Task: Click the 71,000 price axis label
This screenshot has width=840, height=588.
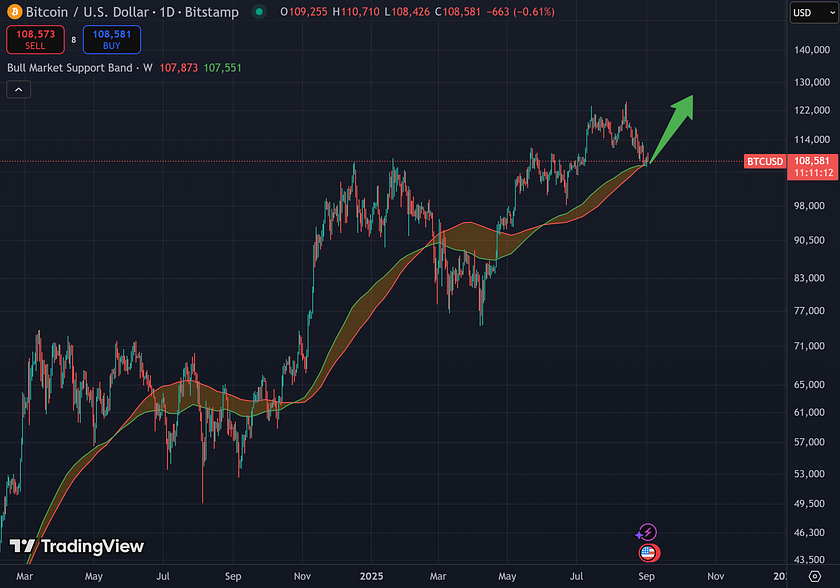Action: [x=809, y=346]
